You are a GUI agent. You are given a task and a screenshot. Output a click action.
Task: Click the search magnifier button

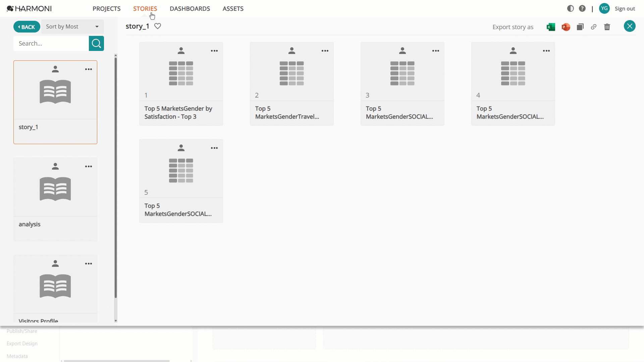tap(96, 44)
